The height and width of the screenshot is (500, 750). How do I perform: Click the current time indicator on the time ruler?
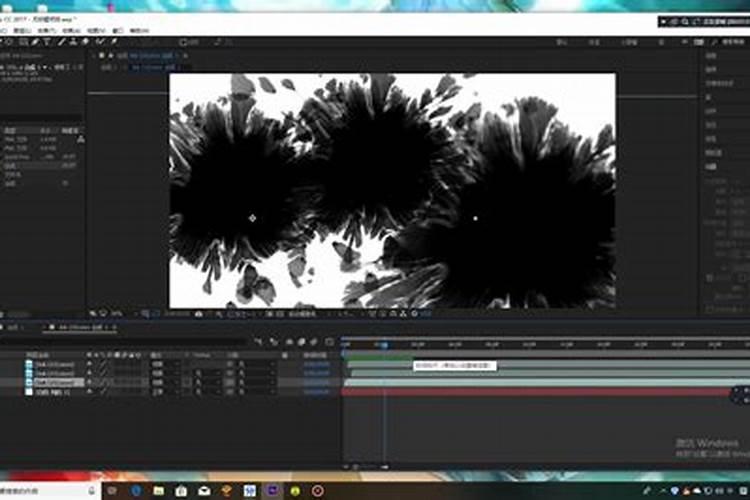[x=384, y=344]
